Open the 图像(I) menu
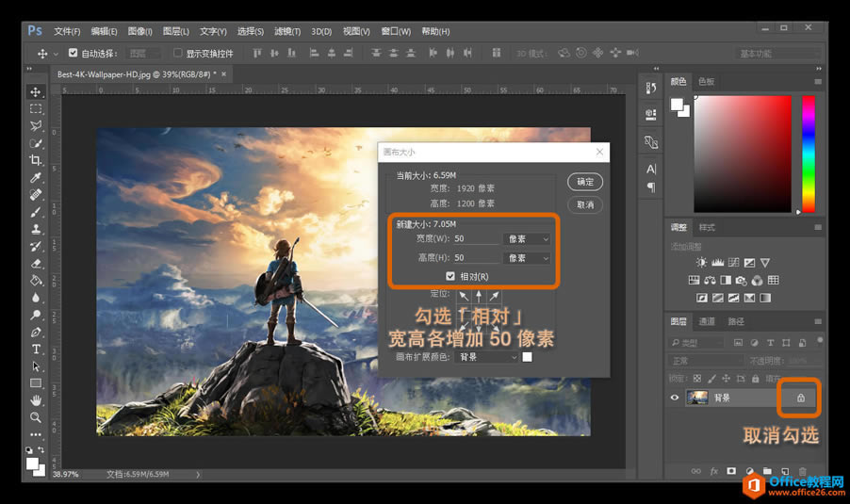This screenshot has width=850, height=504. click(x=139, y=31)
